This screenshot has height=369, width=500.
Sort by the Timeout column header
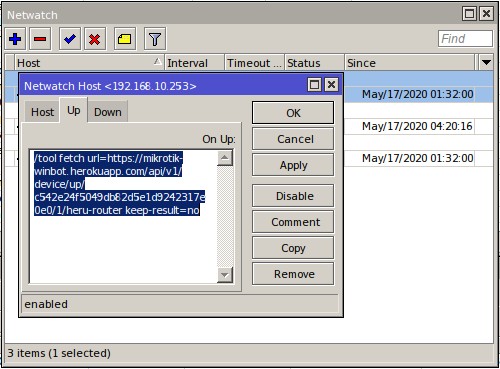254,63
